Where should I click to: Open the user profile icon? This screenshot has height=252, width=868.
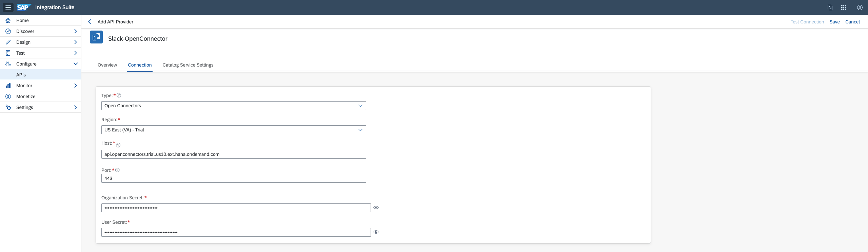[860, 7]
